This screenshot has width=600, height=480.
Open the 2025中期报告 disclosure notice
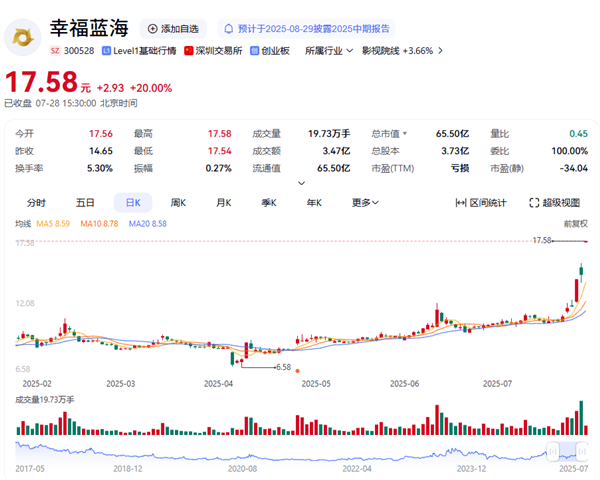tap(305, 29)
